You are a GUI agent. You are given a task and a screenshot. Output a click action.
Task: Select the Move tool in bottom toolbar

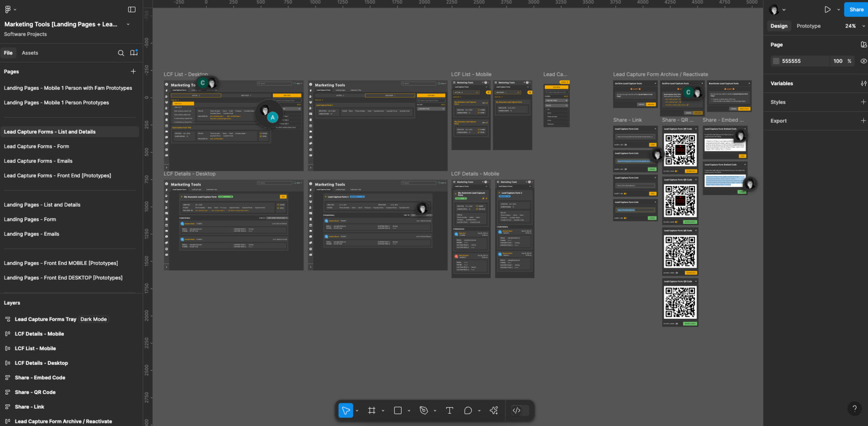346,410
